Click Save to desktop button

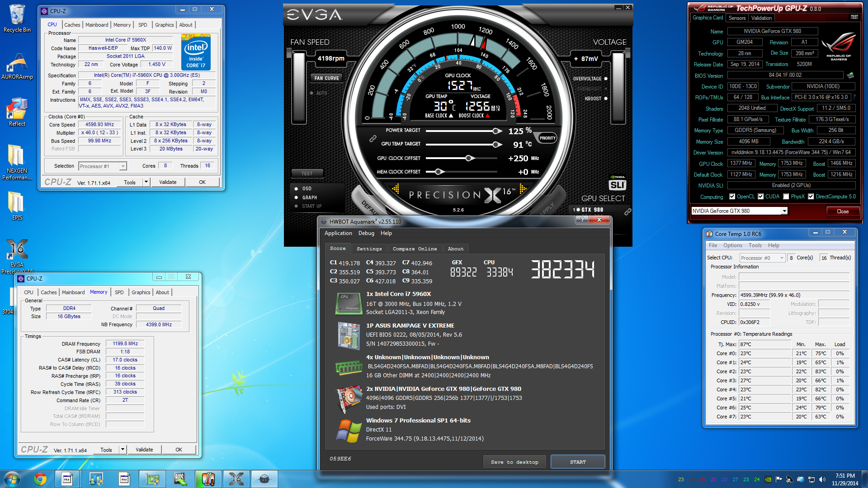[x=514, y=462]
